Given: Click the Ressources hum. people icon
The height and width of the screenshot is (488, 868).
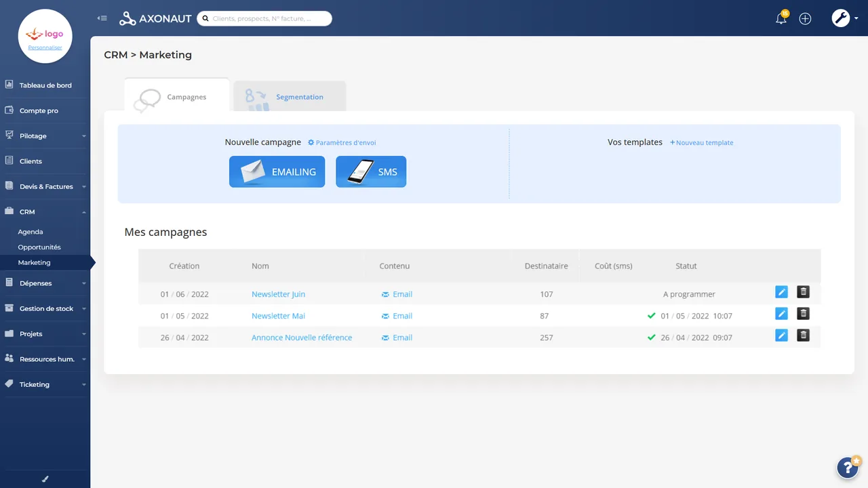Looking at the screenshot, I should (x=9, y=359).
